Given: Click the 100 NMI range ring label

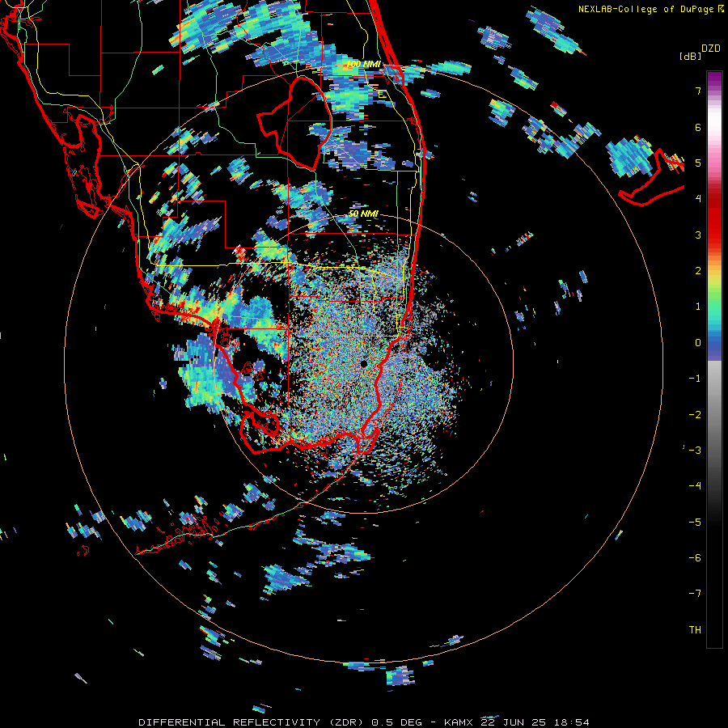Looking at the screenshot, I should point(364,64).
